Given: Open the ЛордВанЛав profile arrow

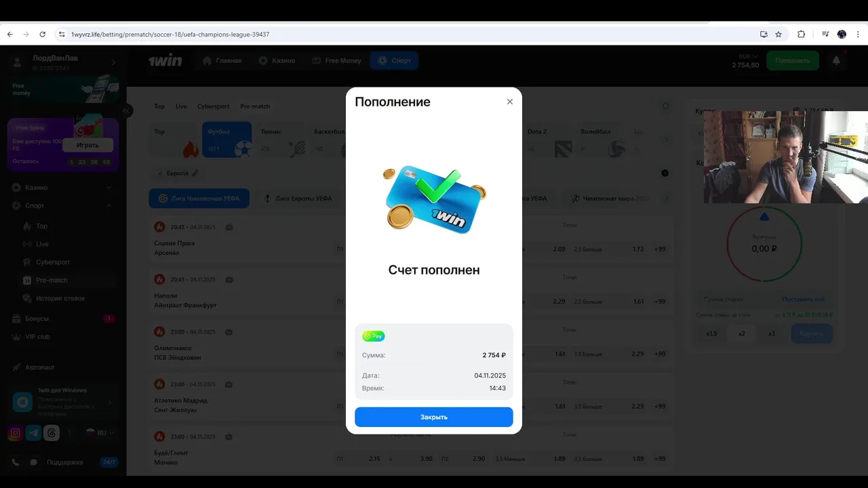Looking at the screenshot, I should coord(113,62).
